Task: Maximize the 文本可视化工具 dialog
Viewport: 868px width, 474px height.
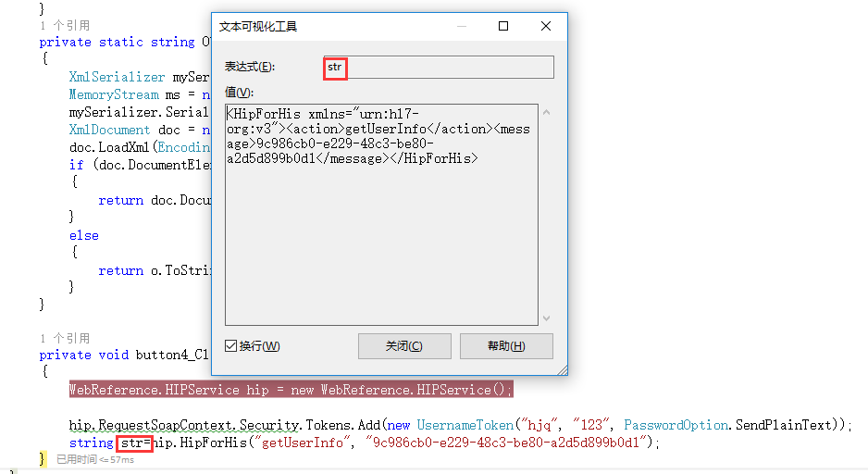Action: 503,26
